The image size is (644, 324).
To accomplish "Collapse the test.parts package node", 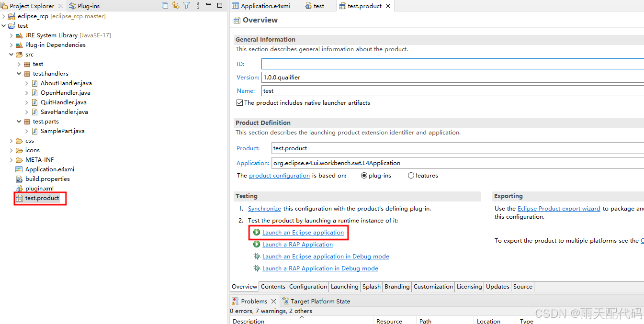I will 19,122.
